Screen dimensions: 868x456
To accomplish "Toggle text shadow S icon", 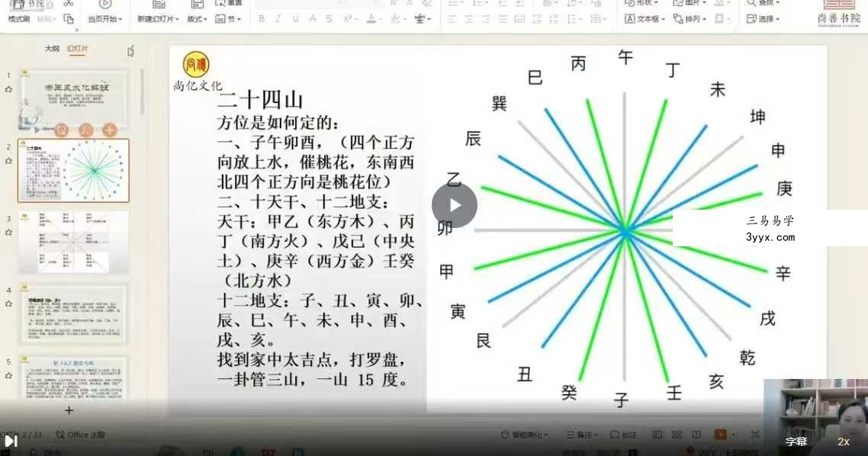I will click(x=330, y=19).
